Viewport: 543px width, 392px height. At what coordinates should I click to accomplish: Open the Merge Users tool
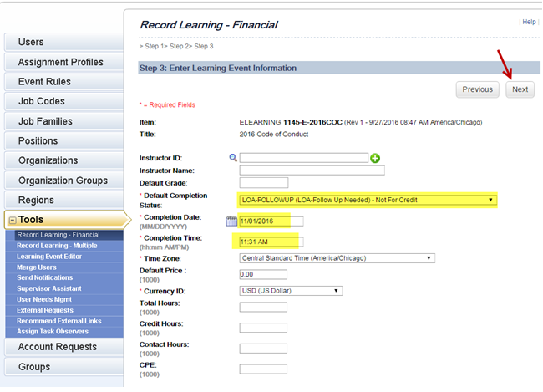[x=37, y=267]
